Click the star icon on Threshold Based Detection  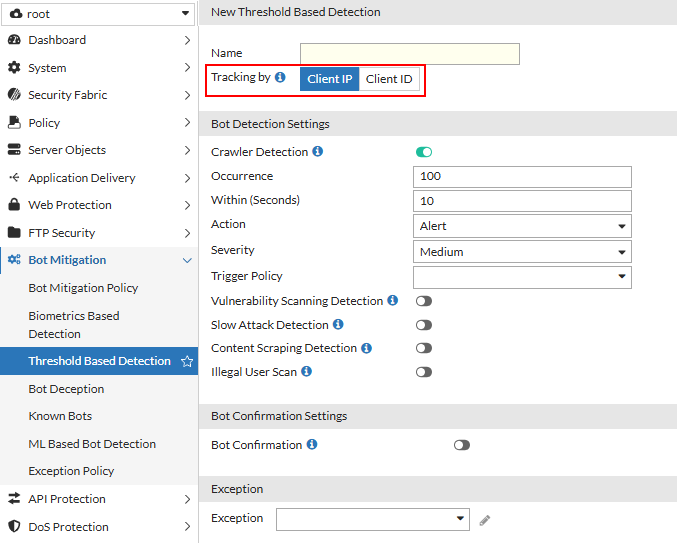[x=186, y=361]
